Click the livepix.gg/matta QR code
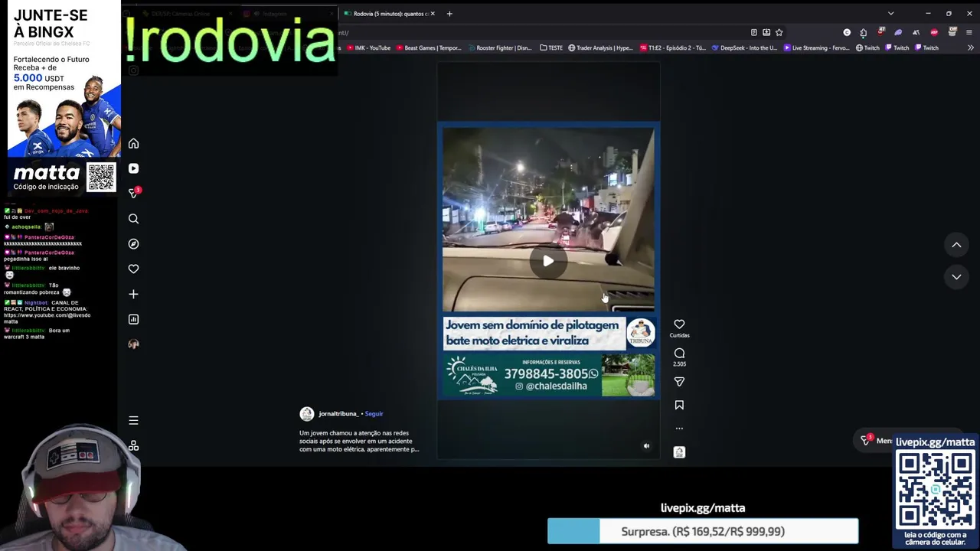Image resolution: width=980 pixels, height=551 pixels. pyautogui.click(x=936, y=490)
